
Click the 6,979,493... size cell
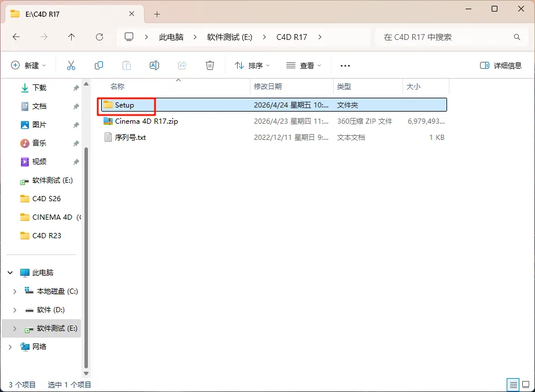point(426,121)
